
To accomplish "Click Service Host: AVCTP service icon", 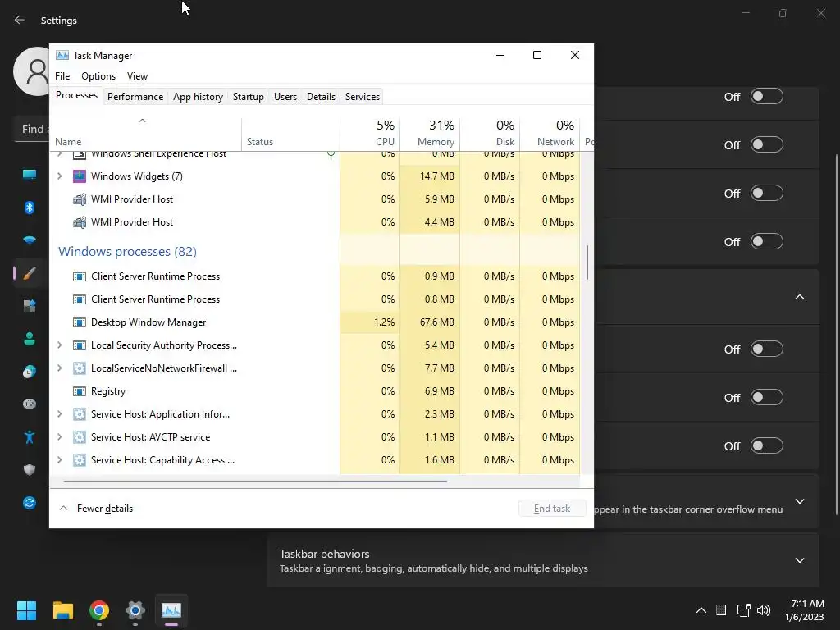I will pyautogui.click(x=80, y=437).
